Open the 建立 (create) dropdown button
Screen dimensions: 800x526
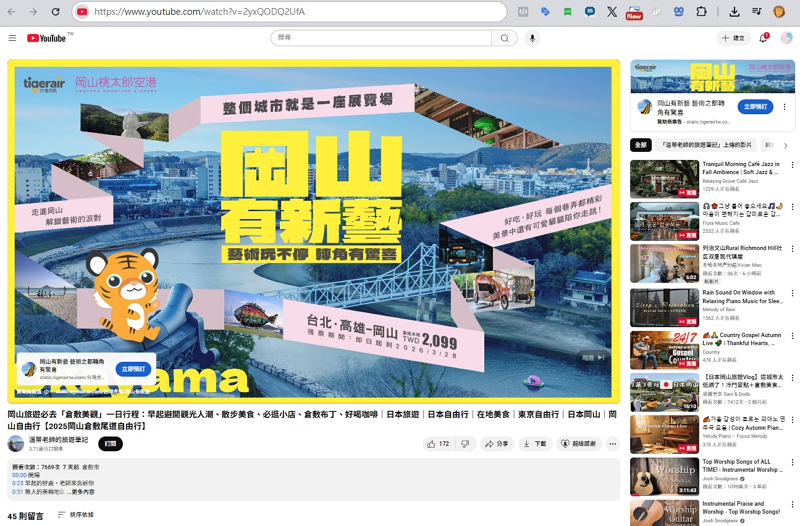click(733, 38)
